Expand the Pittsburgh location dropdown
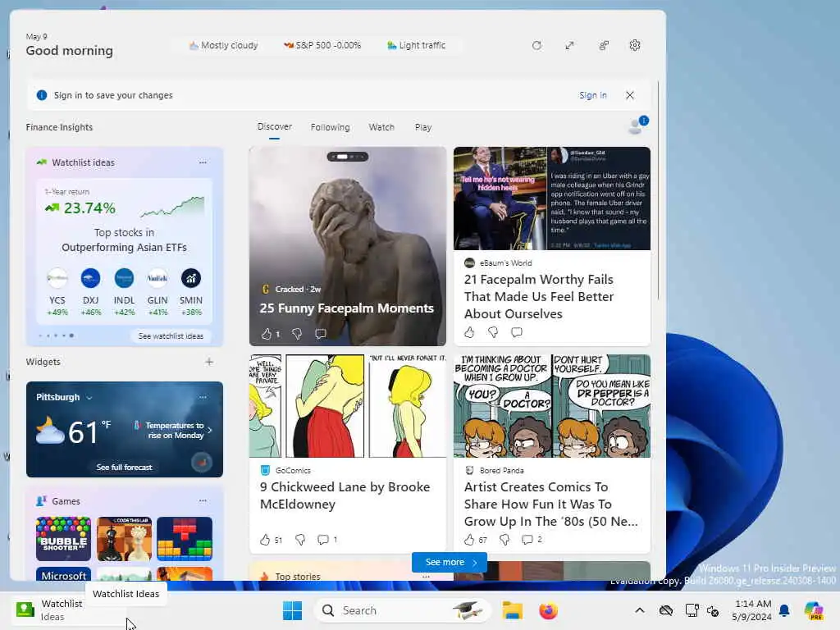The width and height of the screenshot is (840, 630). tap(89, 398)
